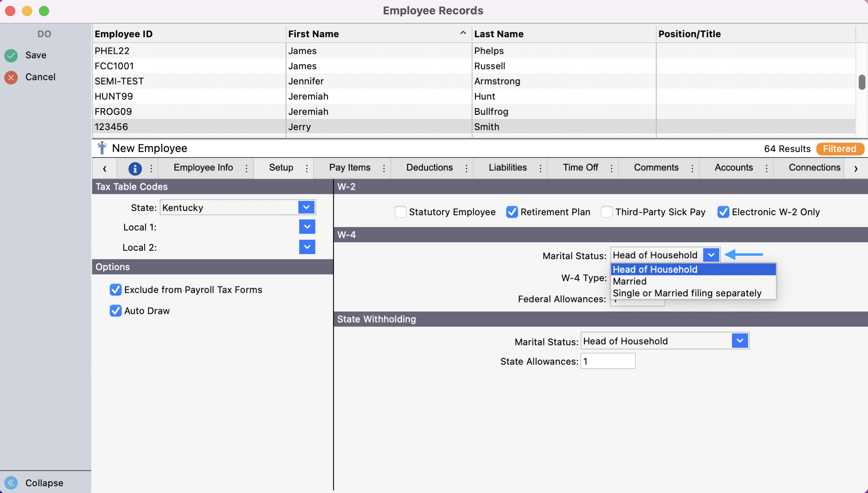Open State Withholding Marital Status dropdown

(x=740, y=341)
